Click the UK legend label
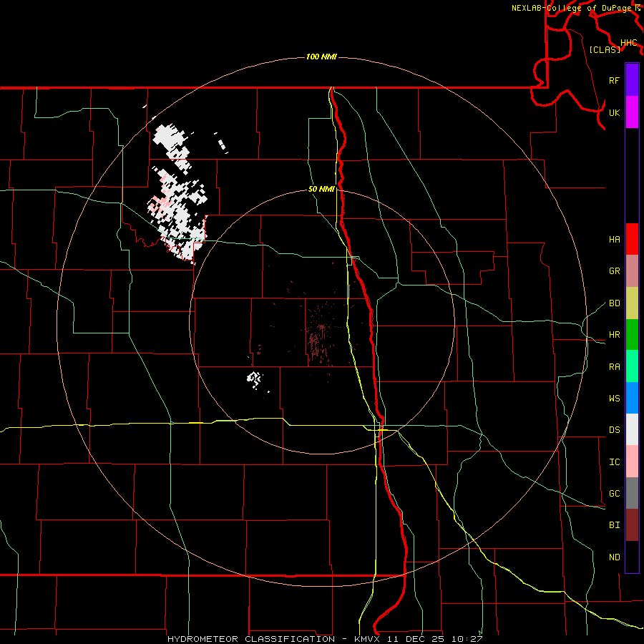The height and width of the screenshot is (644, 644). [614, 112]
